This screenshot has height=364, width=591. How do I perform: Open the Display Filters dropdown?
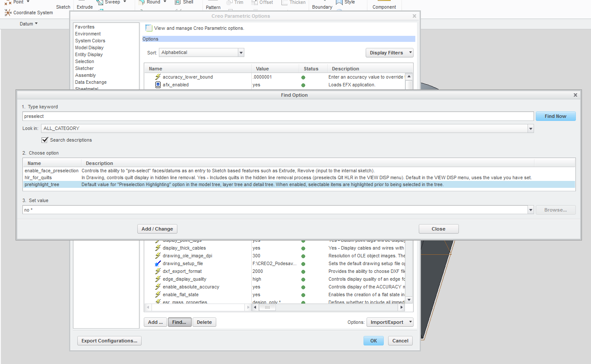[389, 53]
